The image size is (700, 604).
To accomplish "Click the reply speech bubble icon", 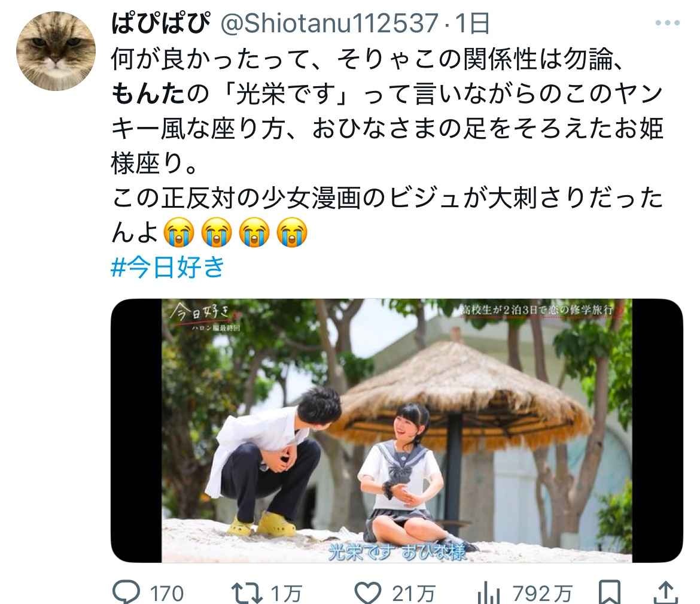I will coord(126,593).
